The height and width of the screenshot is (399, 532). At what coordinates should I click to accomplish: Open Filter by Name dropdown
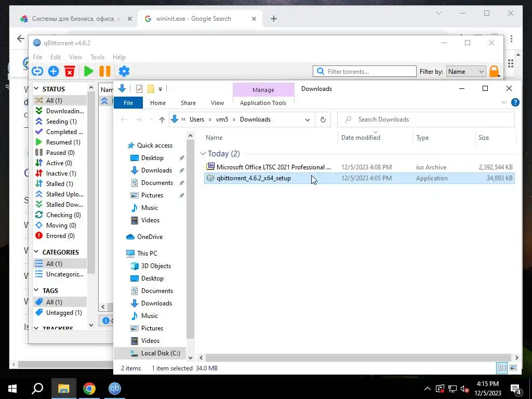point(466,72)
